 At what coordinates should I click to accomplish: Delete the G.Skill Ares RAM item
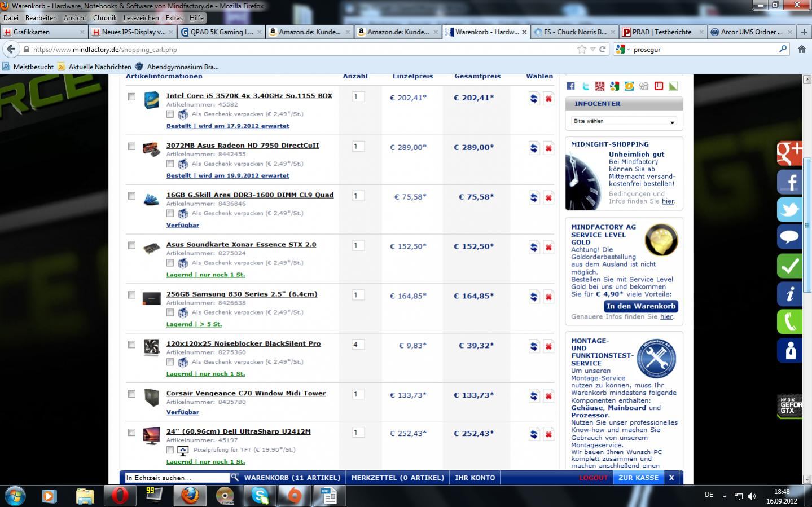coord(548,198)
